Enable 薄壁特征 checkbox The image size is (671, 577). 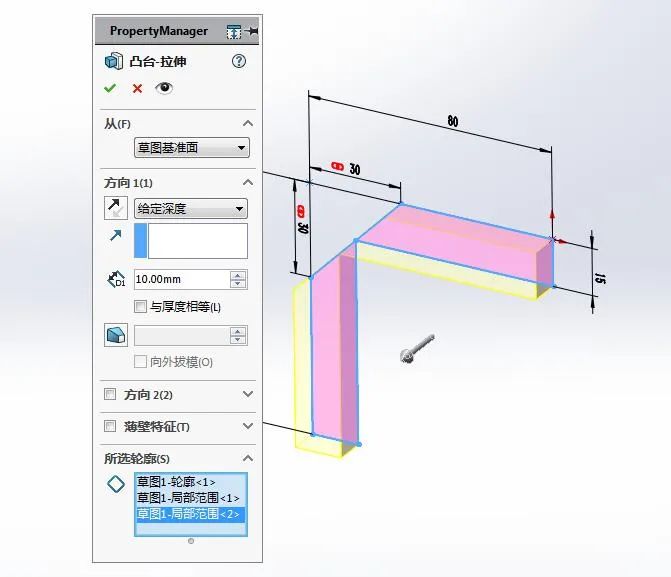(110, 426)
